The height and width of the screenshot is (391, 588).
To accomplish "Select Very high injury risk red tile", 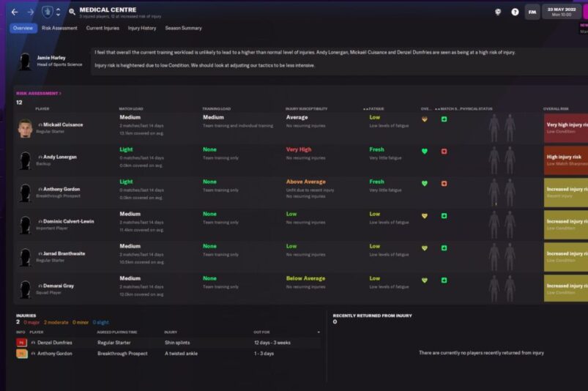I will click(x=566, y=128).
